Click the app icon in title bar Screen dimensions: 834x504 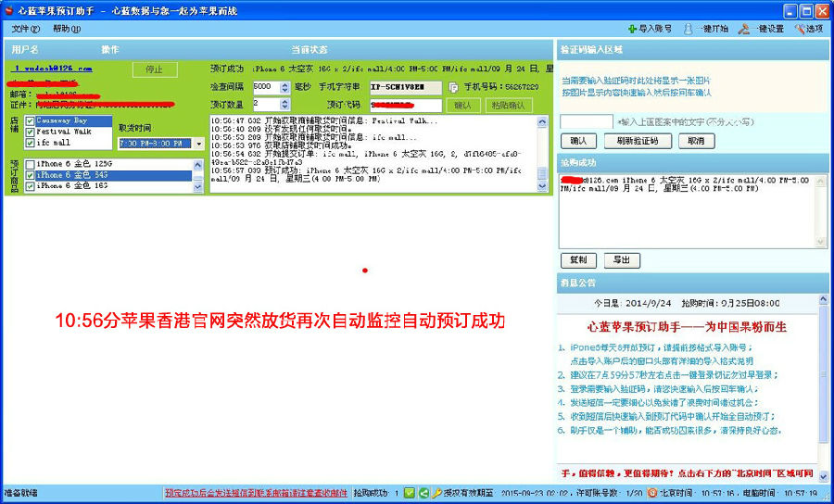[8, 10]
